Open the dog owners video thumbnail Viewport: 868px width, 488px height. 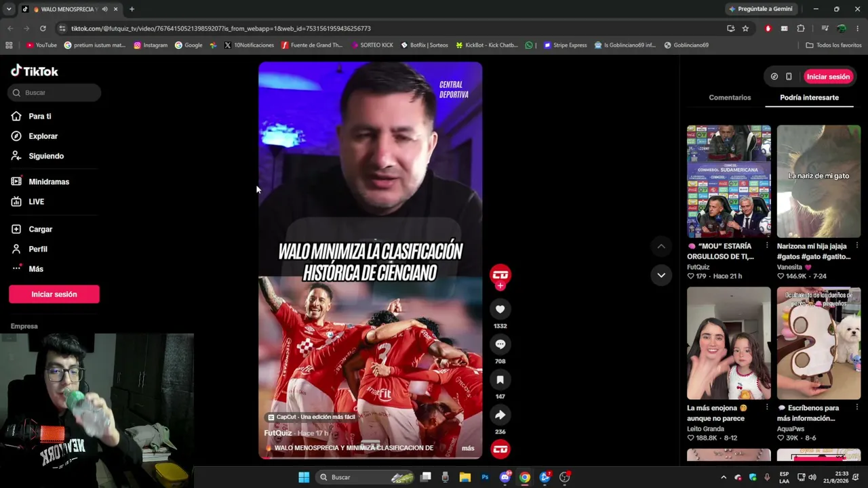[818, 343]
